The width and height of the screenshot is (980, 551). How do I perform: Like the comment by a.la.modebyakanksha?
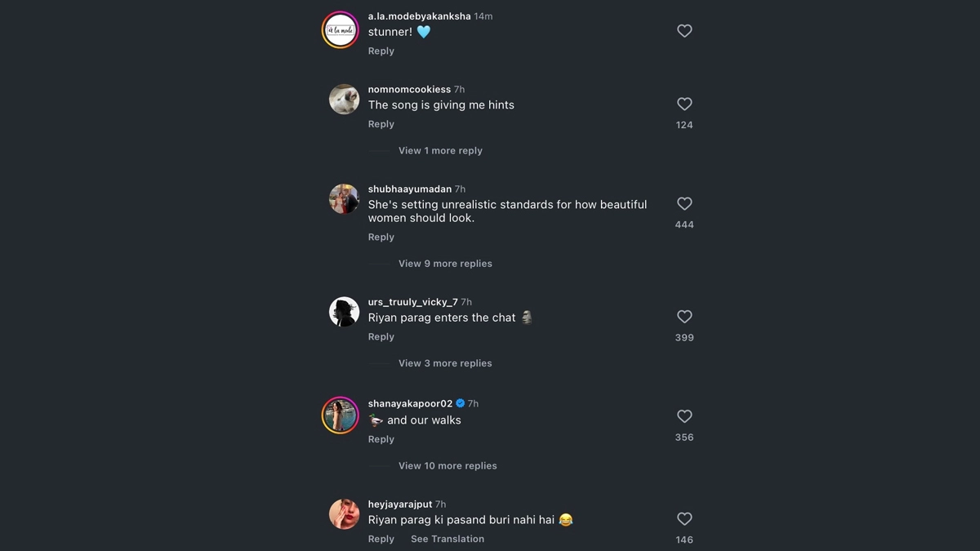684,31
